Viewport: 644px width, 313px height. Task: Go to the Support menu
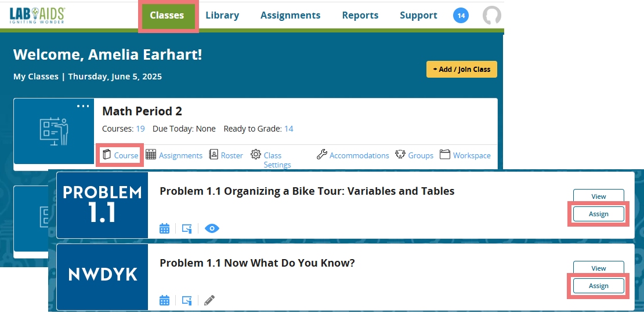pyautogui.click(x=418, y=16)
